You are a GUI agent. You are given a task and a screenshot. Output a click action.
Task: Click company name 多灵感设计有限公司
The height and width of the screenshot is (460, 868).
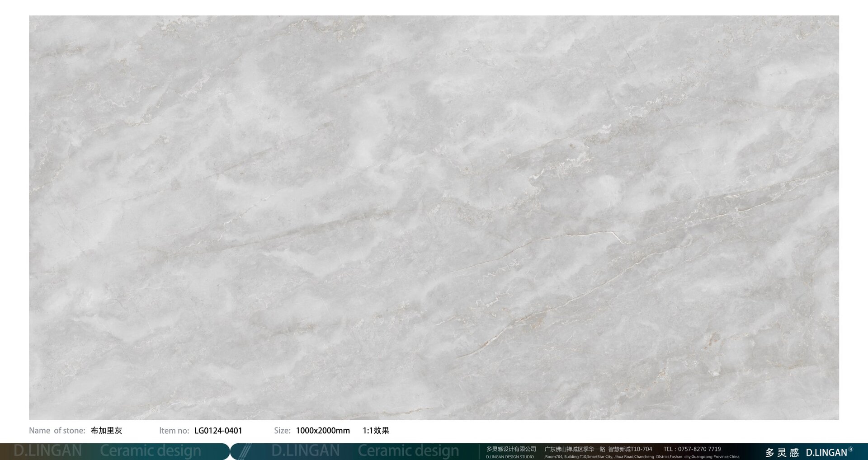click(x=511, y=449)
